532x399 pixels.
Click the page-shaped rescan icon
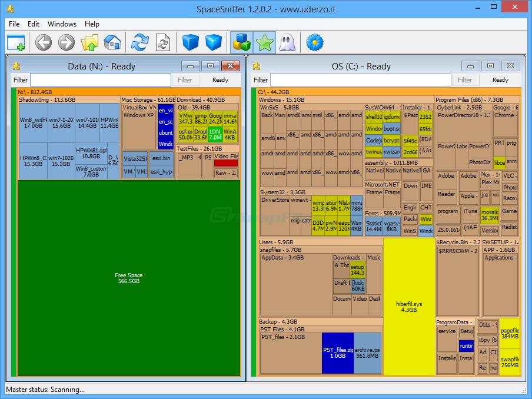pyautogui.click(x=162, y=42)
